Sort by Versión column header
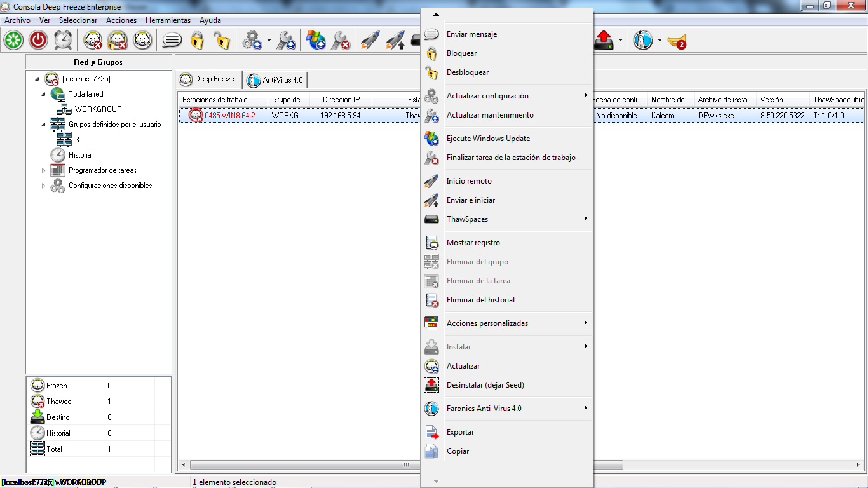 pos(783,100)
